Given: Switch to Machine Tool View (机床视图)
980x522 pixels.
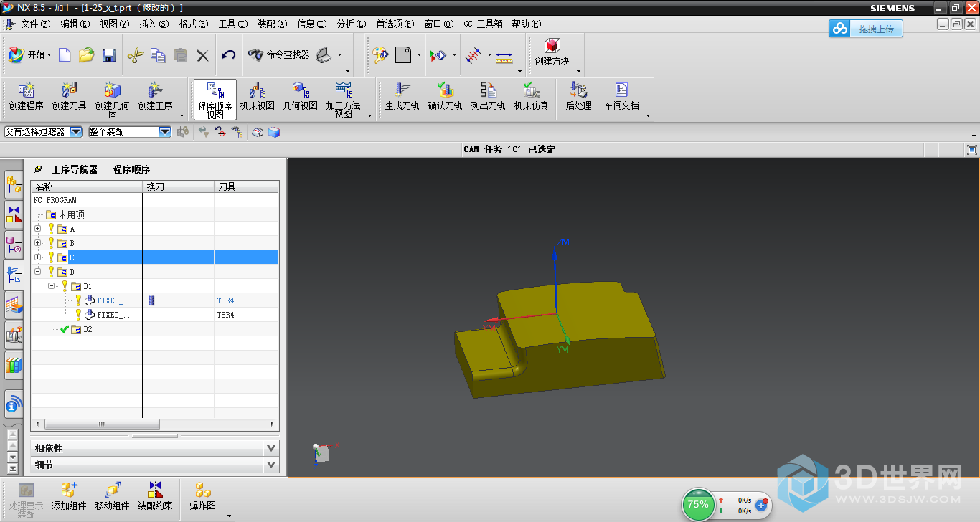Looking at the screenshot, I should tap(258, 98).
